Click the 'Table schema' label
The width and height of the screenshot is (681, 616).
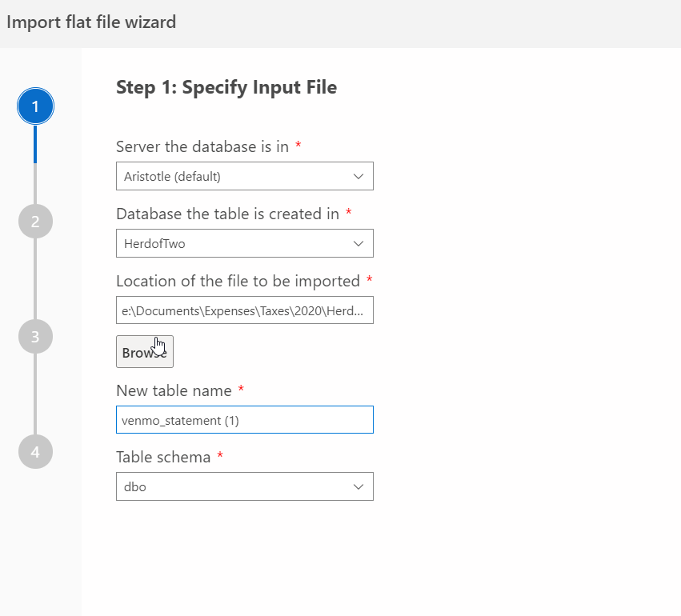[163, 457]
